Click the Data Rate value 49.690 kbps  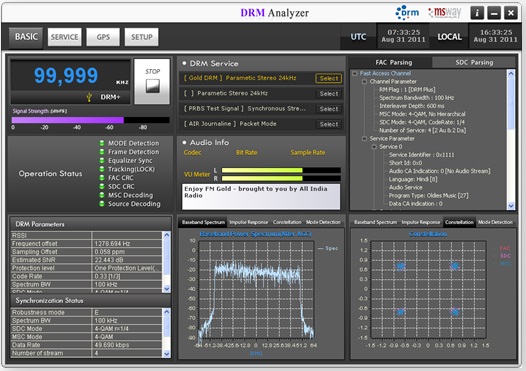(x=127, y=345)
